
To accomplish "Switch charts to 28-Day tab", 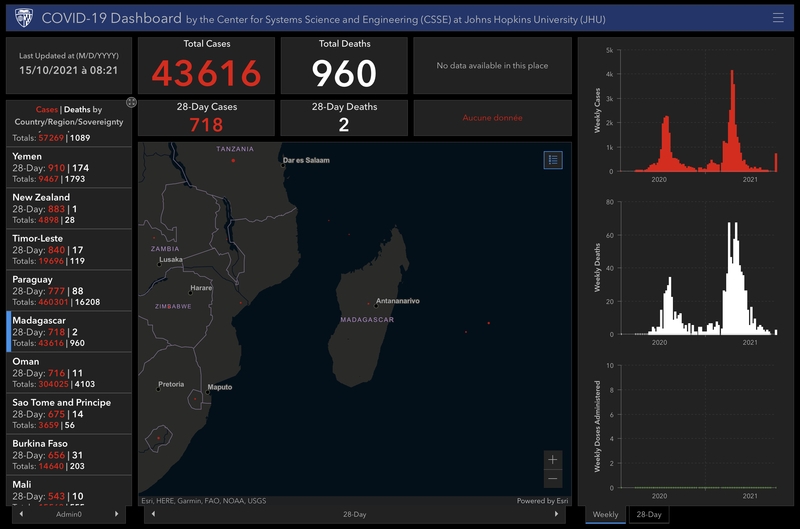I will (x=648, y=514).
